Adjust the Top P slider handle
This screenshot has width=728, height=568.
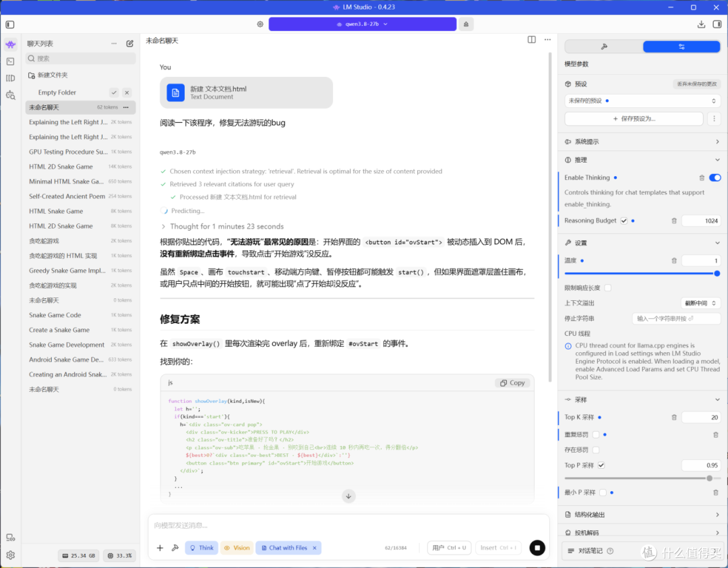709,478
